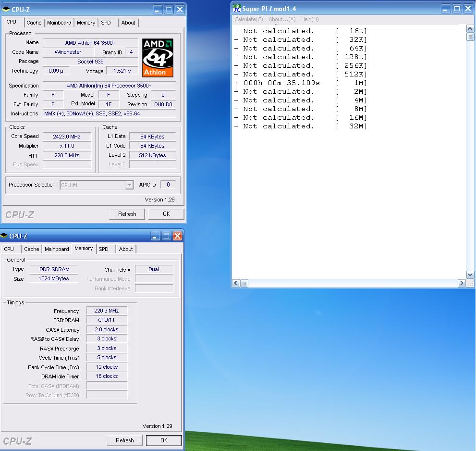Click Super PI horizontal scrollbar left arrow
This screenshot has height=451, width=476.
tap(236, 283)
